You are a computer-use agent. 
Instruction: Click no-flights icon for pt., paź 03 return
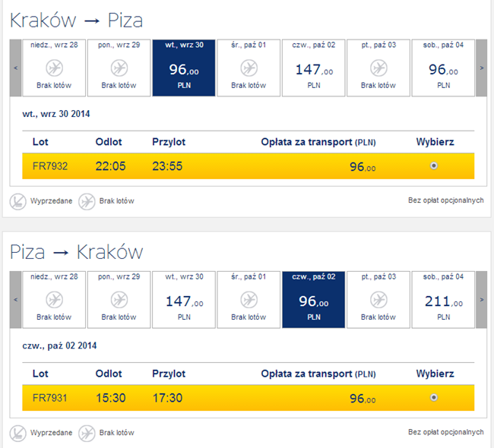(x=378, y=298)
